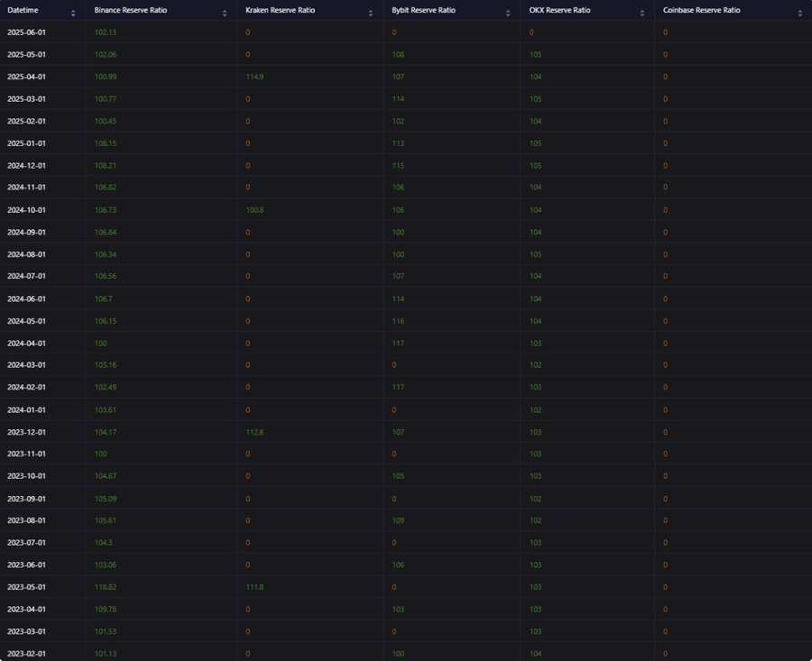This screenshot has width=812, height=661.
Task: Click Bybit value 113
Action: (x=398, y=143)
